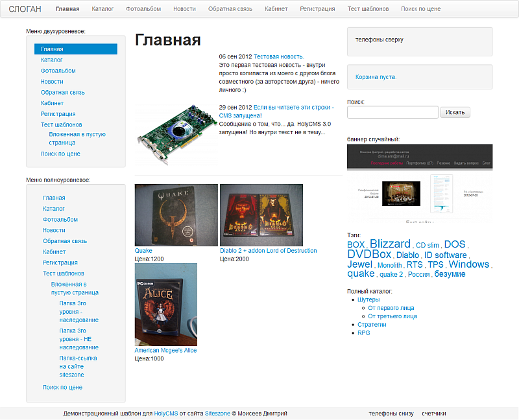Open the CMS запущена news link
Image resolution: width=519 pixels, height=420 pixels.
tap(276, 111)
